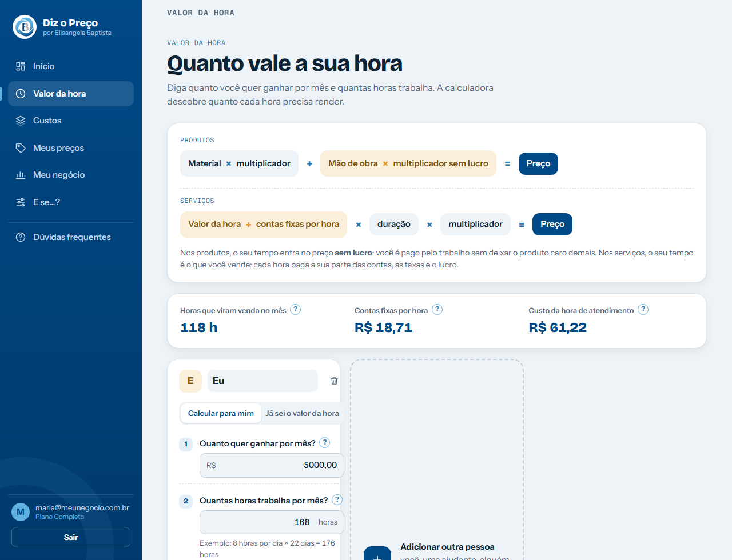Click the Preço pill in Serviços formula
The image size is (732, 560).
(x=552, y=224)
